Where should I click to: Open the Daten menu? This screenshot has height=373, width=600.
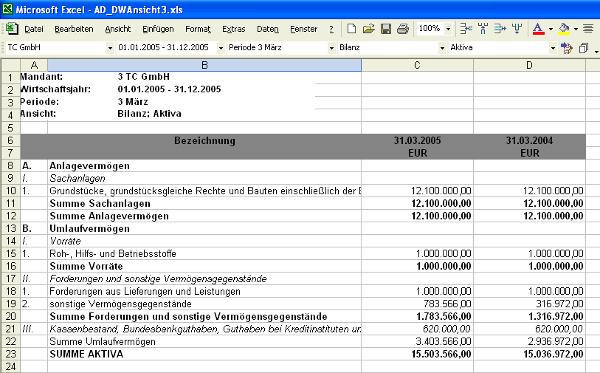pyautogui.click(x=267, y=29)
